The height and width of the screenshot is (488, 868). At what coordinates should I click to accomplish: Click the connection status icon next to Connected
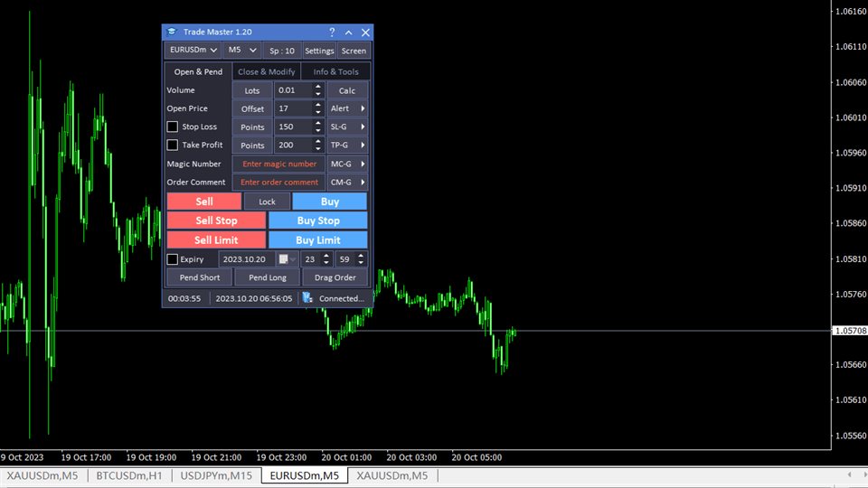[x=307, y=298]
